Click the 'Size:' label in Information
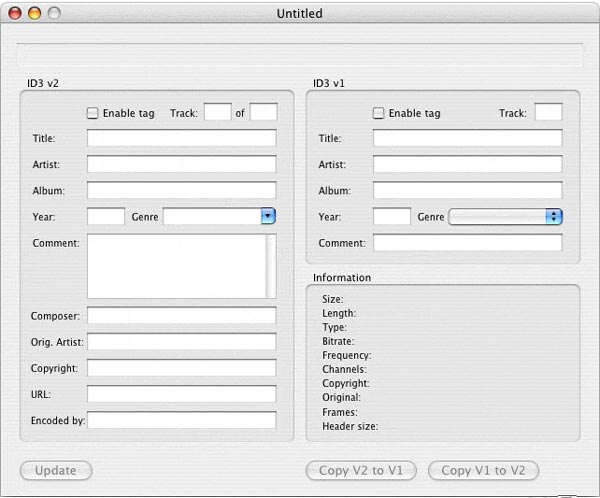The image size is (600, 498). click(333, 299)
